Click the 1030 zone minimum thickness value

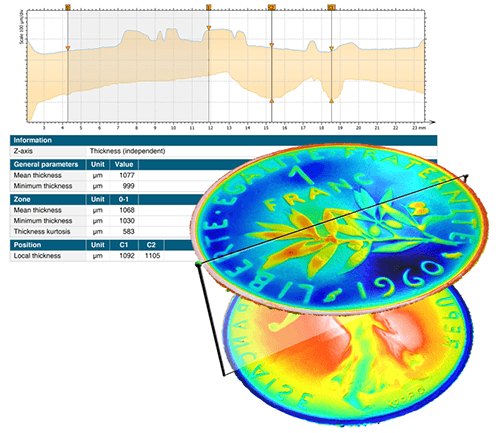click(127, 221)
